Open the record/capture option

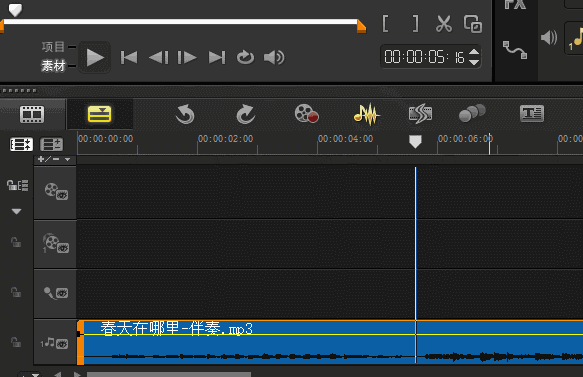pyautogui.click(x=307, y=113)
